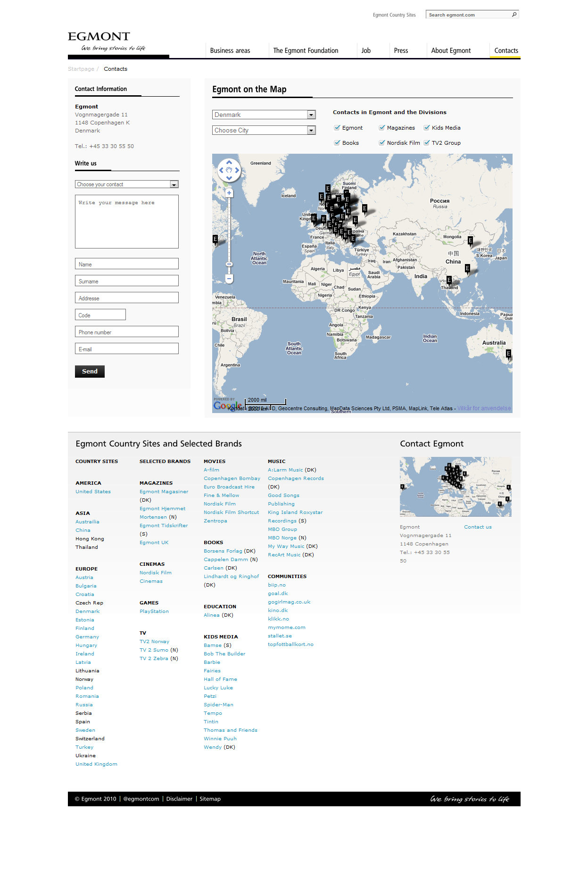Screen dimensions: 588x877
Task: Click the Egmont marker near Beijing, China
Action: point(470,241)
